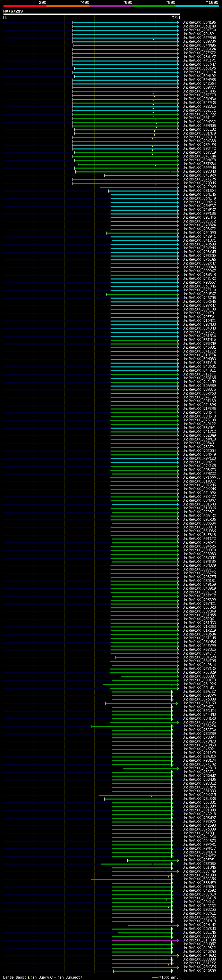Image resolution: width=222 pixels, height=980 pixels.
Task: Select UniRef100_P92970 label
Action: (199, 821)
